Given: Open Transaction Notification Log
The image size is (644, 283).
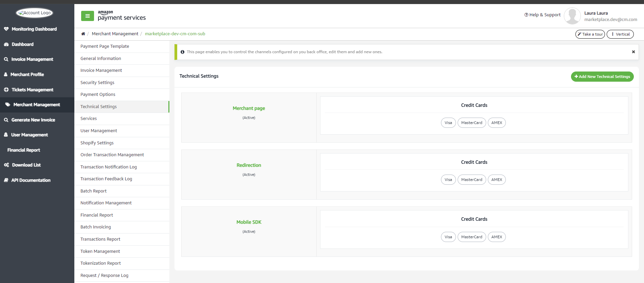Looking at the screenshot, I should [122, 167].
